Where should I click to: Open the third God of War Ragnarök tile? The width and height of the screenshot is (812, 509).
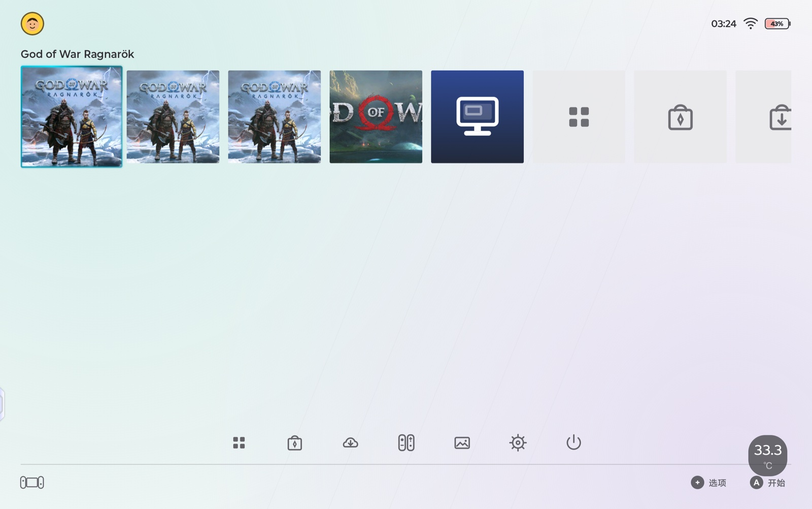point(275,117)
